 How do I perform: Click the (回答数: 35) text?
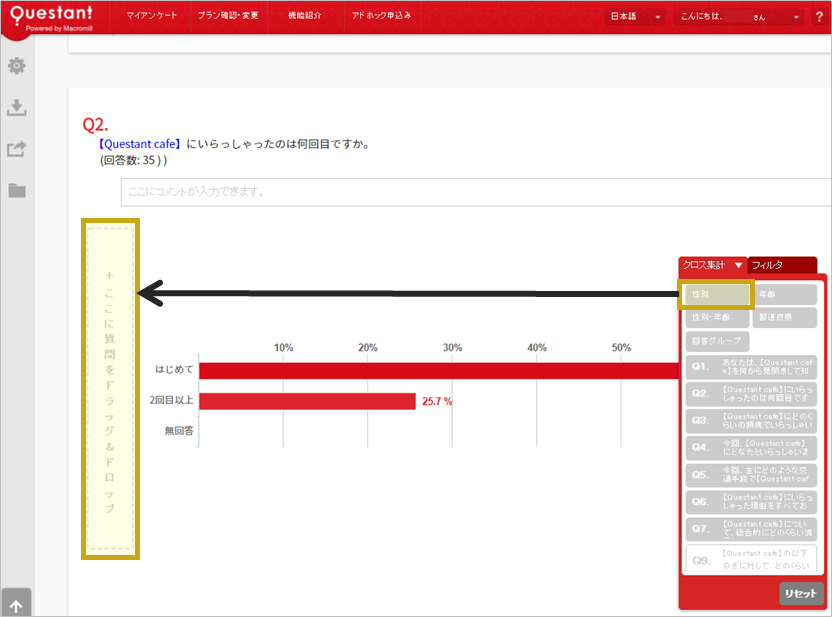(x=133, y=160)
